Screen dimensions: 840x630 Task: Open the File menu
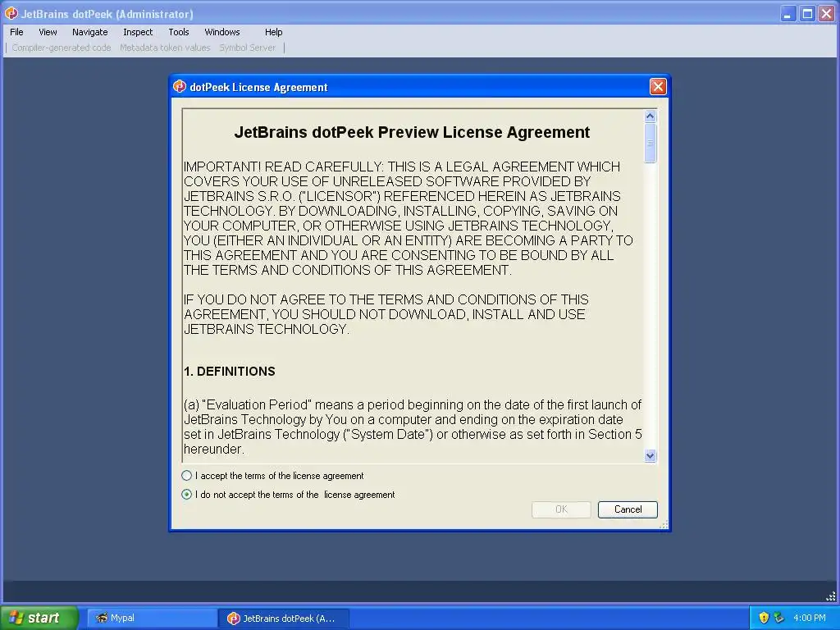click(16, 32)
